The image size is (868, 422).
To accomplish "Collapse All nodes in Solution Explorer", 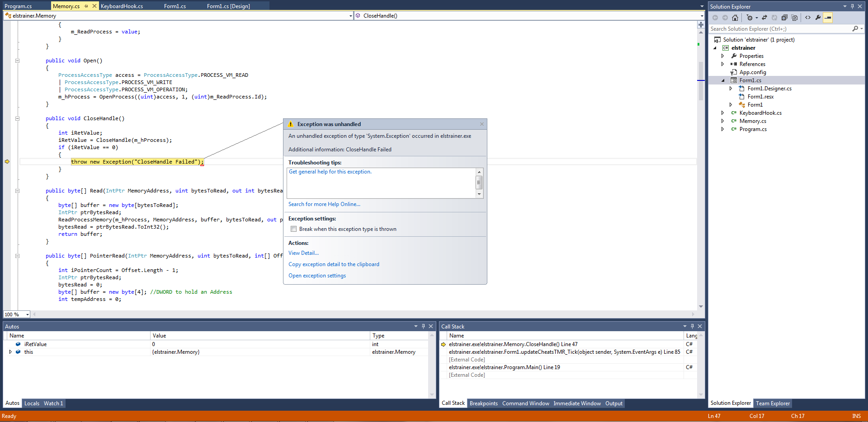I will (x=784, y=18).
